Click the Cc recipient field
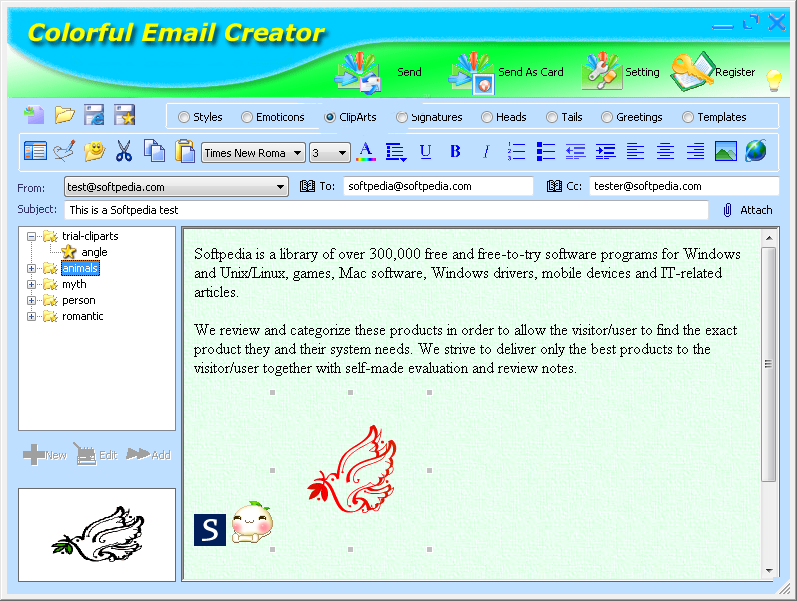Screen dimensions: 797x601 click(x=684, y=186)
